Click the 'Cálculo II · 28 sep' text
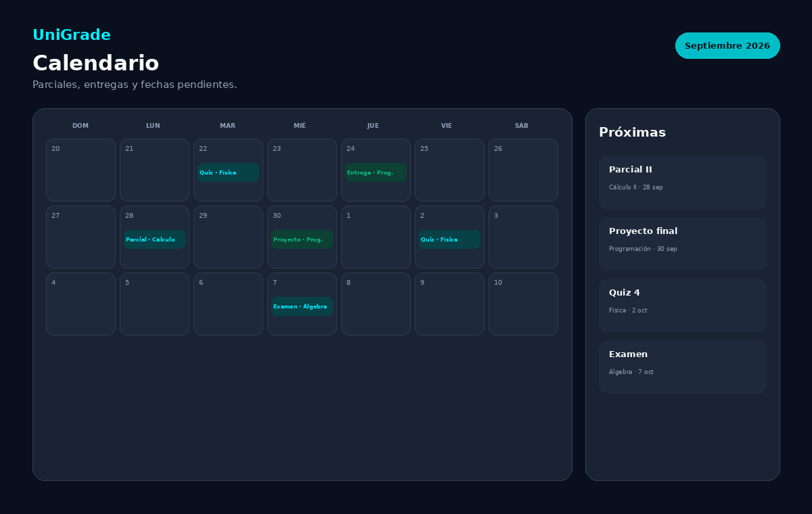 (636, 187)
